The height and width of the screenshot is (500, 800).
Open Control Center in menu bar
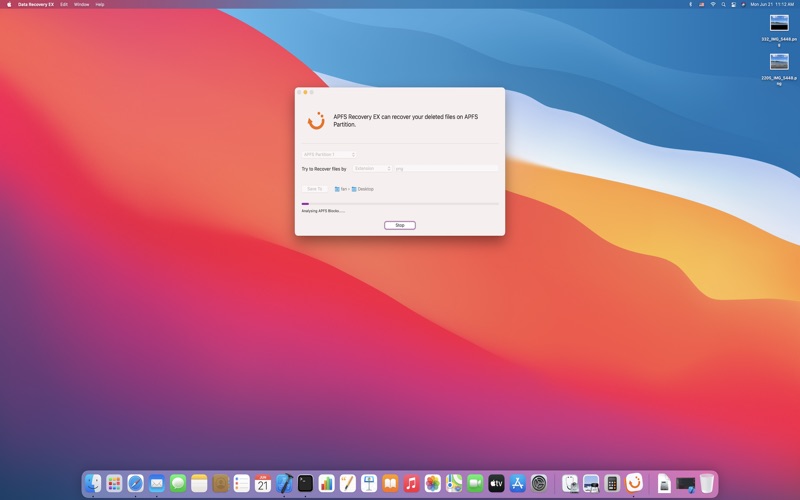[x=733, y=4]
